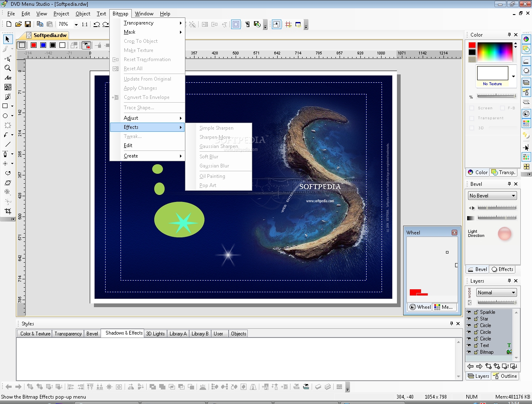Open a file with the folder icon

click(18, 24)
